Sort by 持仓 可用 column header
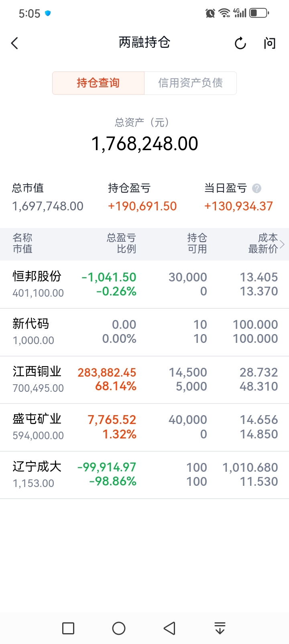 point(197,244)
